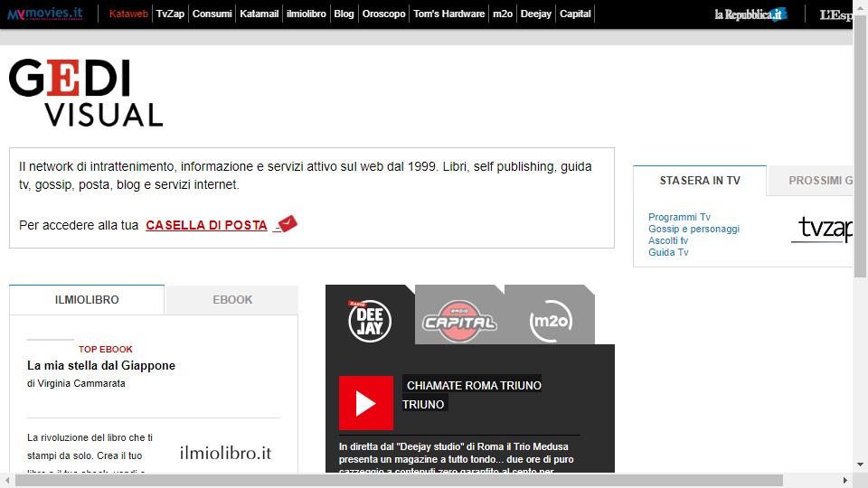Click the tvzap logo
Image resolution: width=868 pixels, height=488 pixels.
click(824, 229)
